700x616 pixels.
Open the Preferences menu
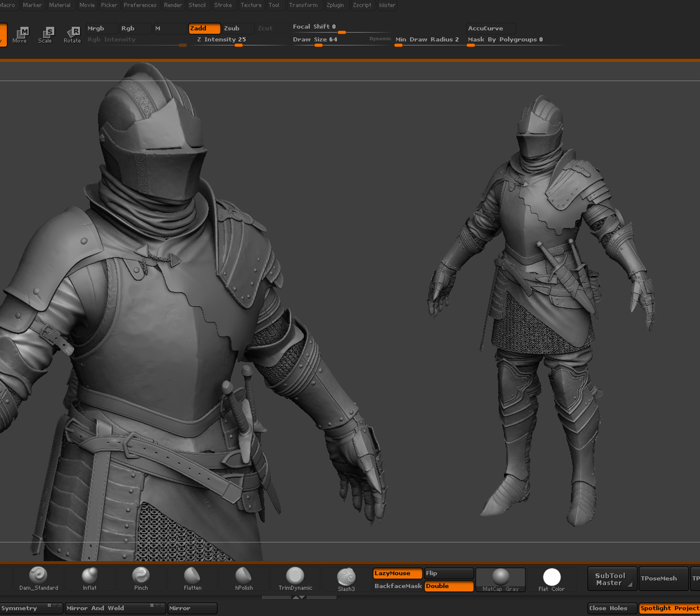coord(140,5)
